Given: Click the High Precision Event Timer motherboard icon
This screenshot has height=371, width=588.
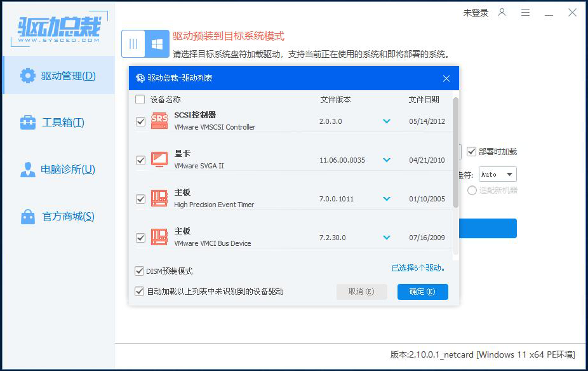Looking at the screenshot, I should pos(159,198).
